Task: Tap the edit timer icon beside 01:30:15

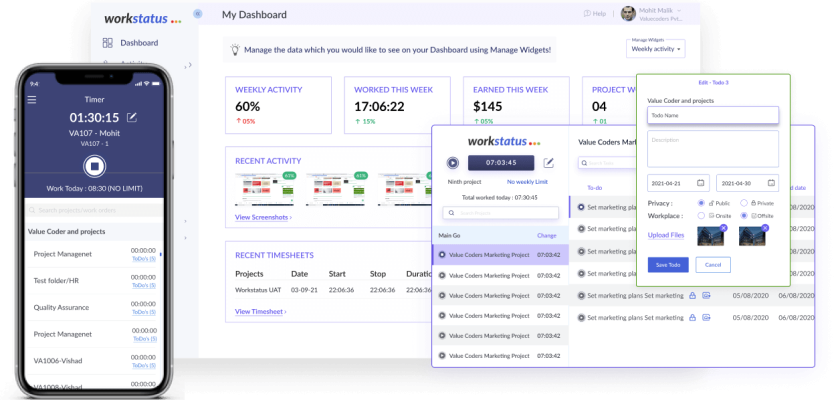Action: pos(131,117)
